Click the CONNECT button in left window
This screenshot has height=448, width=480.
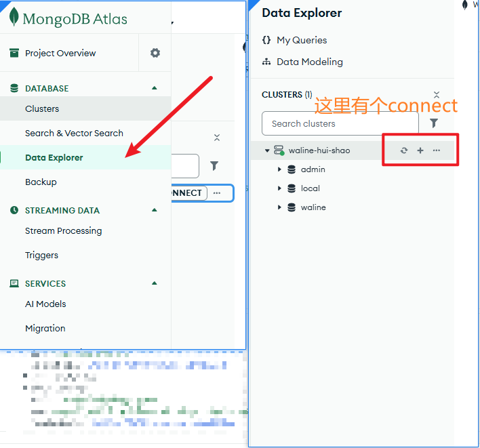(x=188, y=193)
